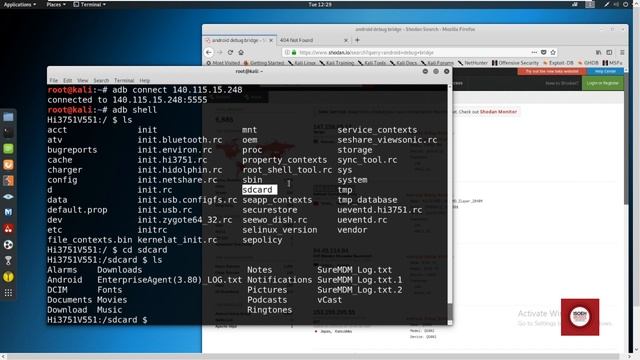Viewport: 640px width, 360px height.
Task: Launch the yellow round dock icon
Action: point(8,277)
